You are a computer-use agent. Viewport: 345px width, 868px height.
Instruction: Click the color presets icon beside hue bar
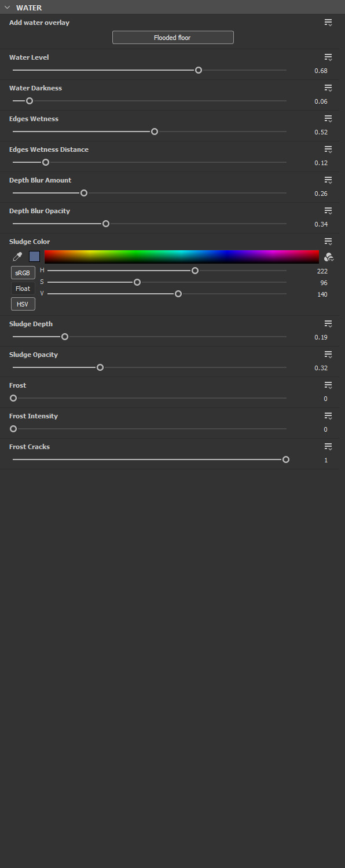point(329,257)
